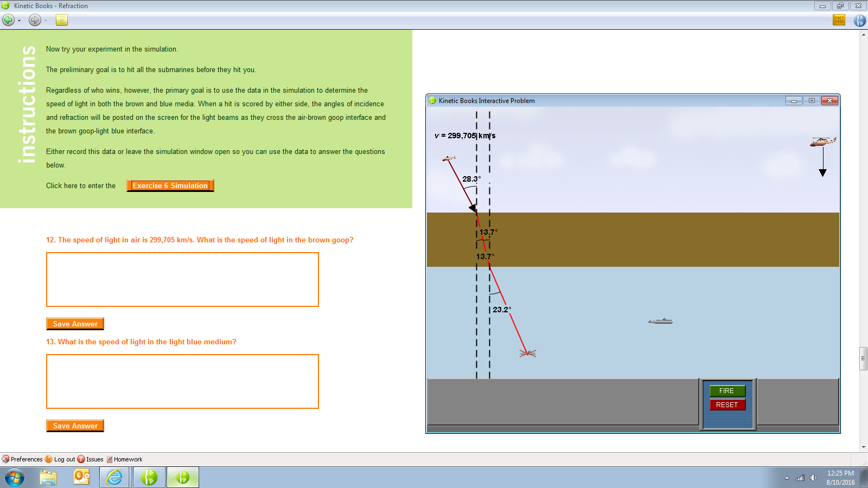Minimize the Kinetic Books Interactive Problem window
868x488 pixels.
coord(794,101)
